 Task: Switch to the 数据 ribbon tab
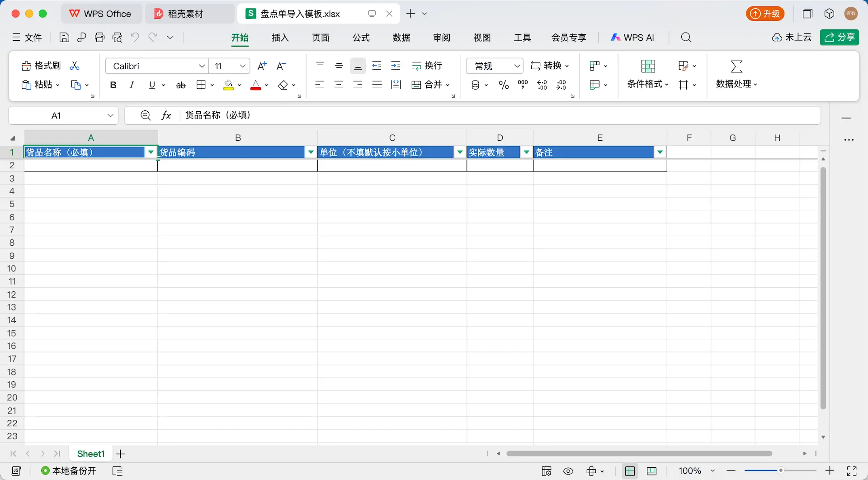[401, 38]
